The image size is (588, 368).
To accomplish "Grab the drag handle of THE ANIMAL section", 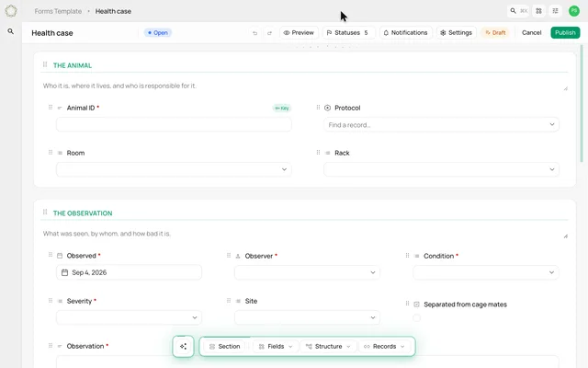I will coord(45,64).
